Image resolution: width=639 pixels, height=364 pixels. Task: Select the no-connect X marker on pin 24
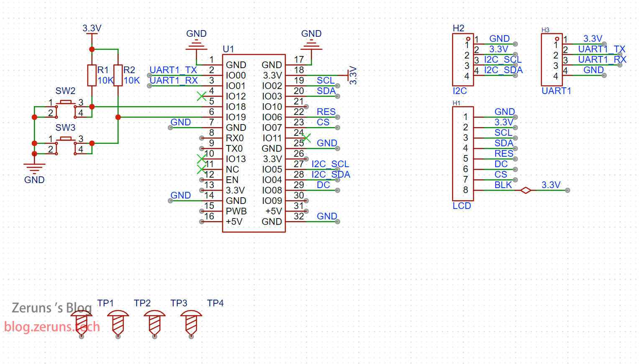307,138
